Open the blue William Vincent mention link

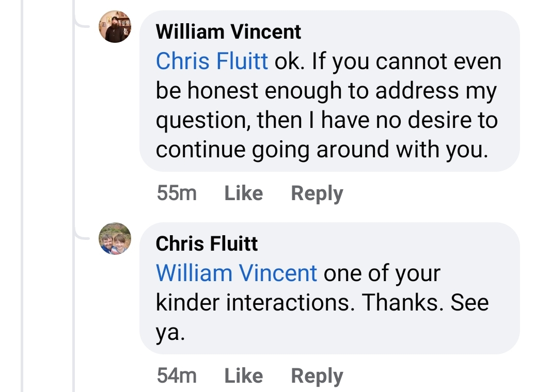(237, 273)
